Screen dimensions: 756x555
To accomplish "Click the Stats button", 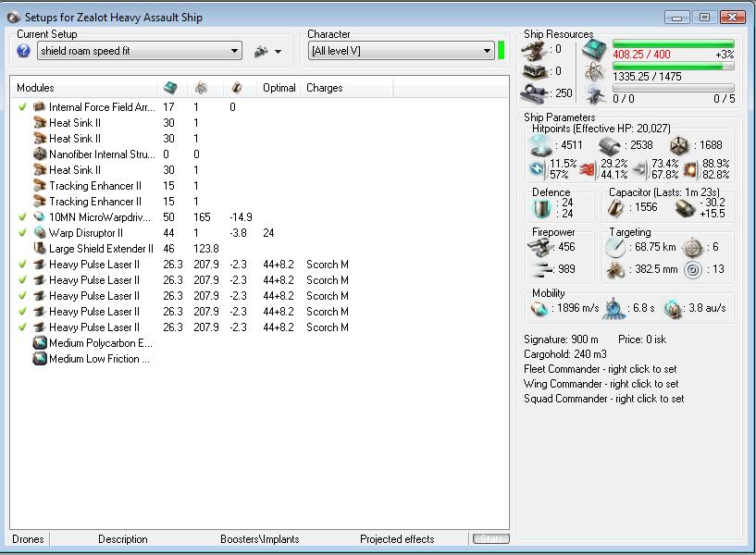I will (490, 538).
